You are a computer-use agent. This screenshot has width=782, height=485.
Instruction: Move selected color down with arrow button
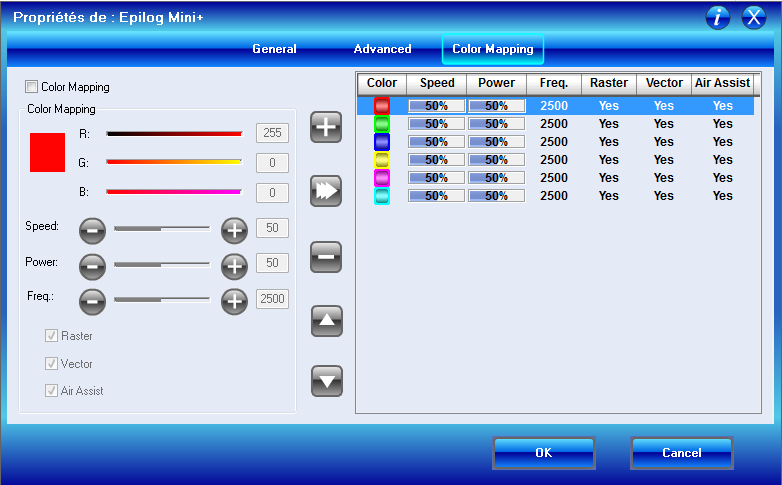327,381
